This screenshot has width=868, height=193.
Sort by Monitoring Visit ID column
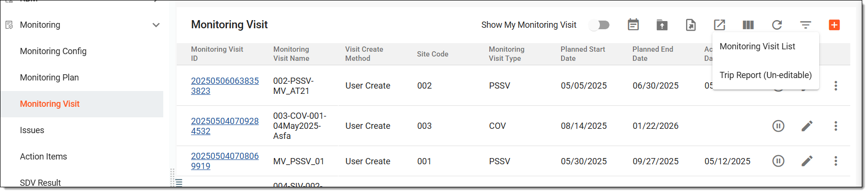point(217,54)
